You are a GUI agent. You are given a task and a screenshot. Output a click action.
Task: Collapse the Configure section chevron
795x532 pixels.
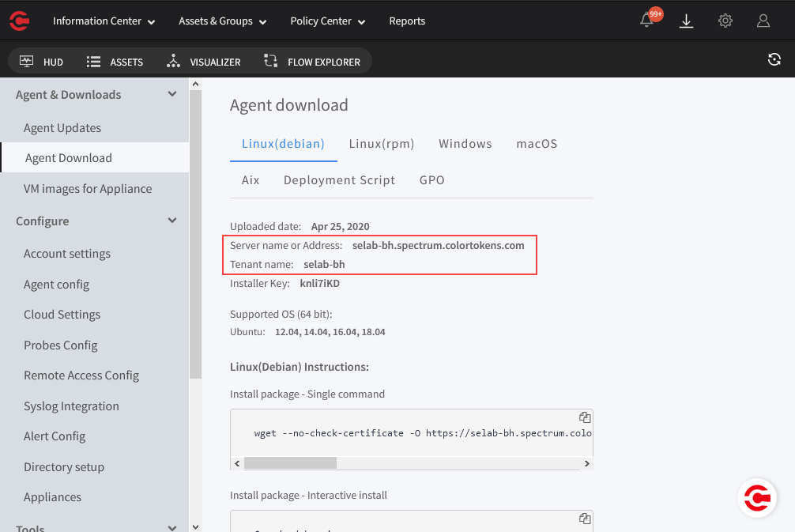coord(172,220)
